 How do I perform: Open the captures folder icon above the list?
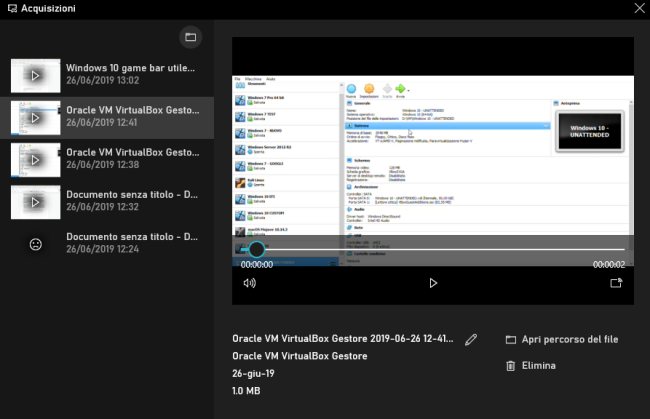pyautogui.click(x=191, y=37)
